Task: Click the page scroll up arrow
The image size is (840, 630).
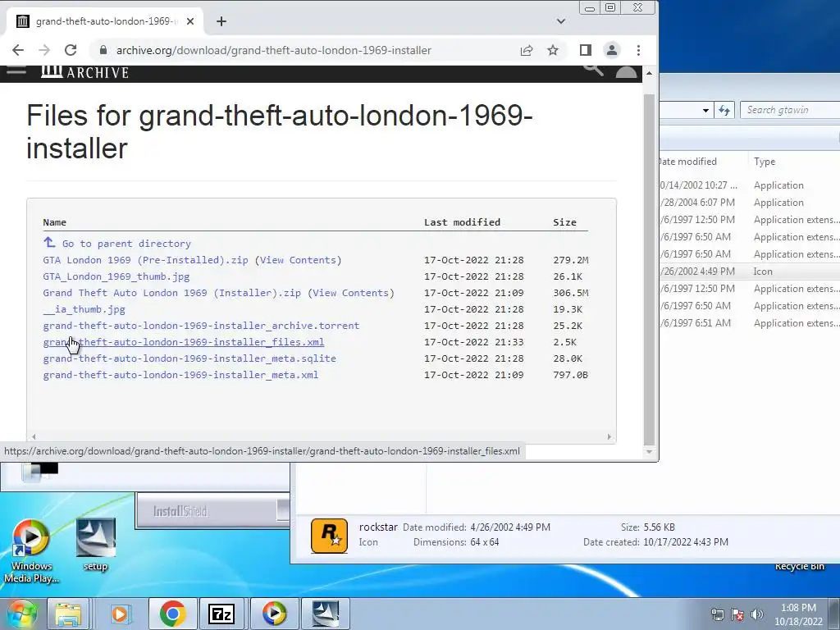Action: (x=650, y=73)
